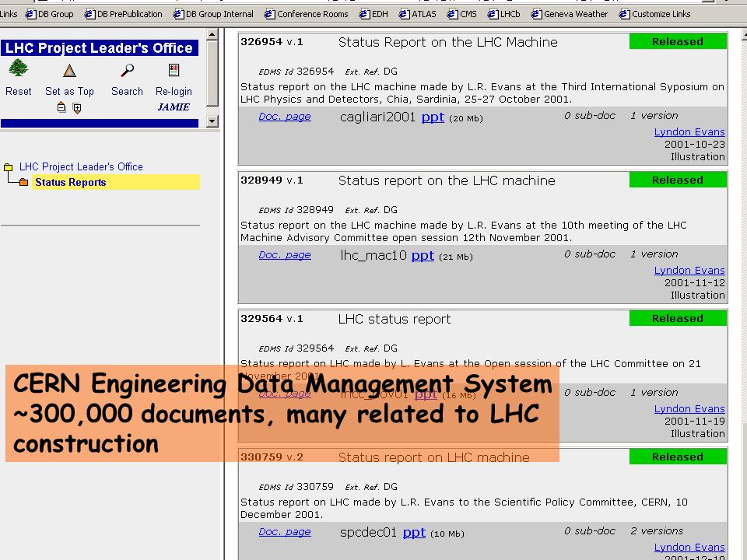Viewport: 747px width, 560px height.
Task: Open Lyndon Evans link dated 2001-10-23
Action: pos(689,132)
